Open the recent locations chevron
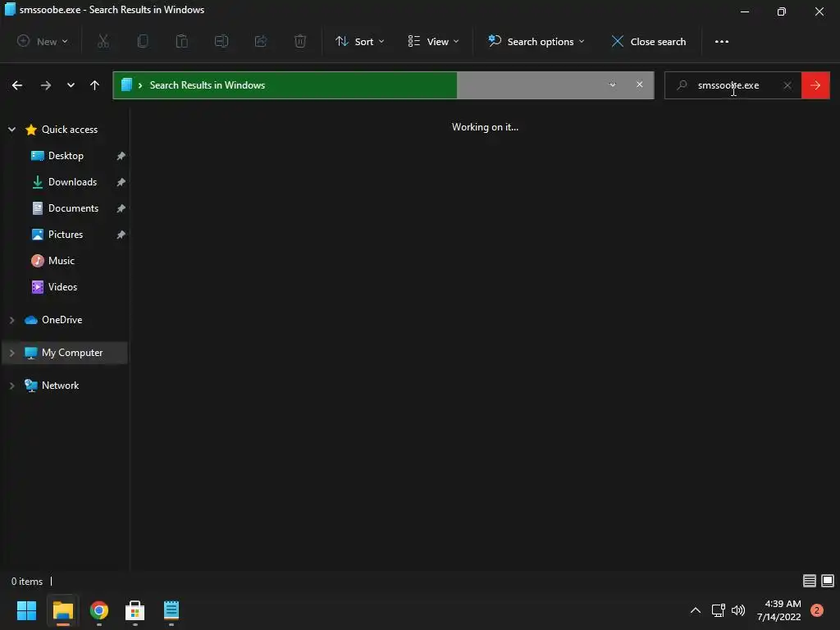 (71, 85)
